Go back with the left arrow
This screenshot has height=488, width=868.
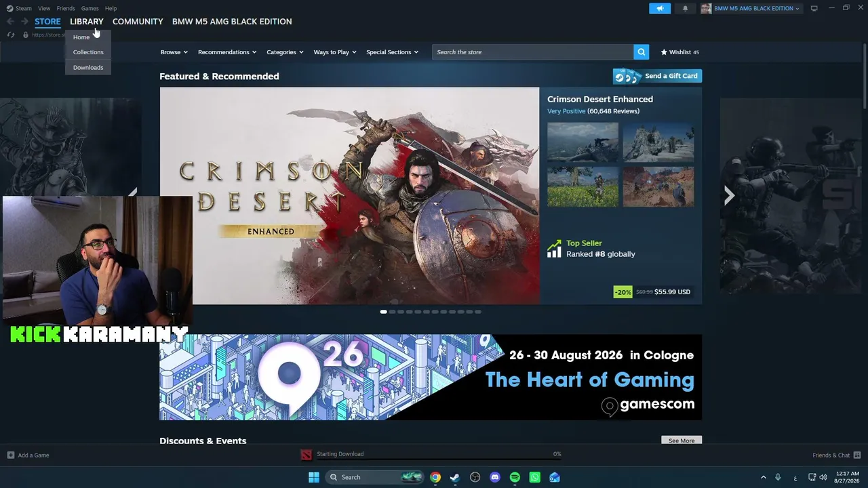coord(10,22)
